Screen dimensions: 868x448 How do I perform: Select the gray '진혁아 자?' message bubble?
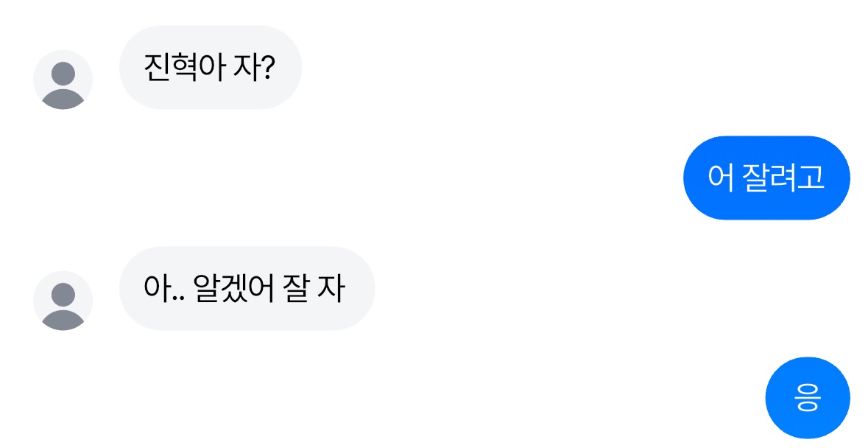pos(211,68)
